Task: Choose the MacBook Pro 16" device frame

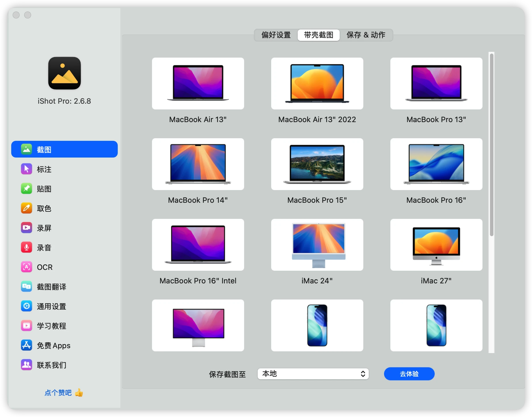Action: point(436,164)
